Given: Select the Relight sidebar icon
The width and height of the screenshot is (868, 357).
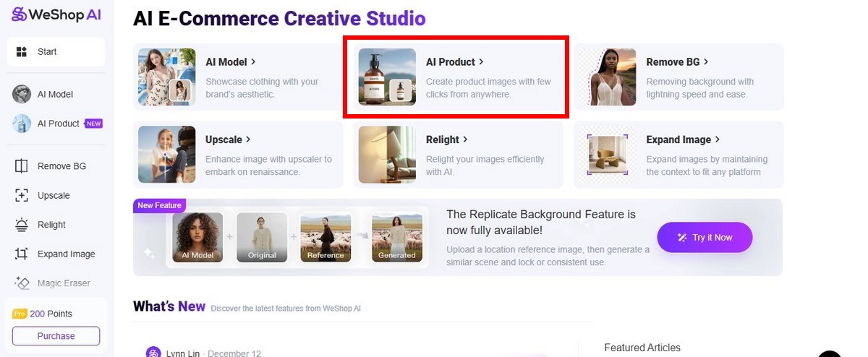Looking at the screenshot, I should (x=22, y=225).
